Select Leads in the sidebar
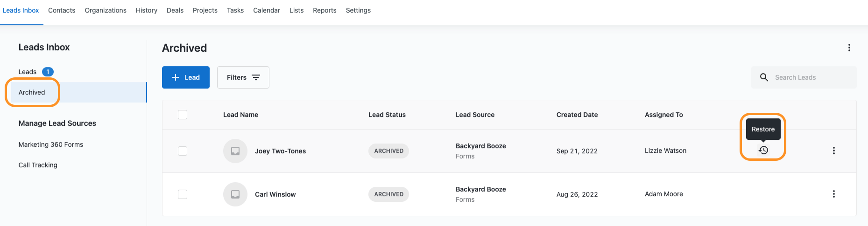The image size is (868, 226). [x=28, y=72]
